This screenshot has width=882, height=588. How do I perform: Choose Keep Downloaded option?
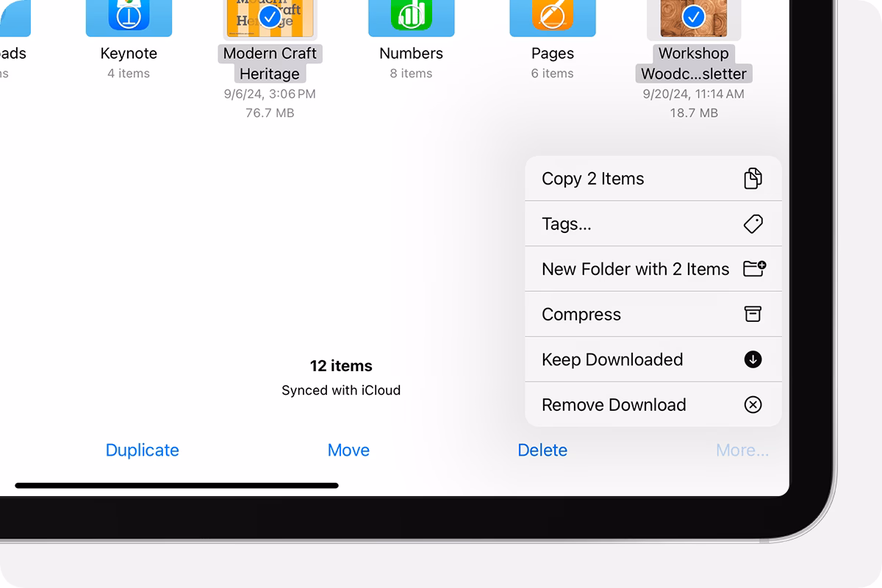point(653,359)
